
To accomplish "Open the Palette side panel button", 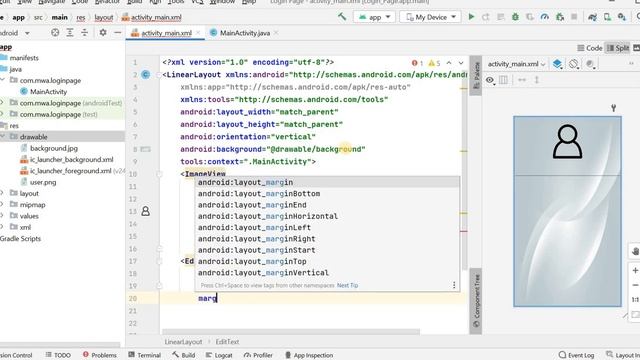I will coord(476,76).
